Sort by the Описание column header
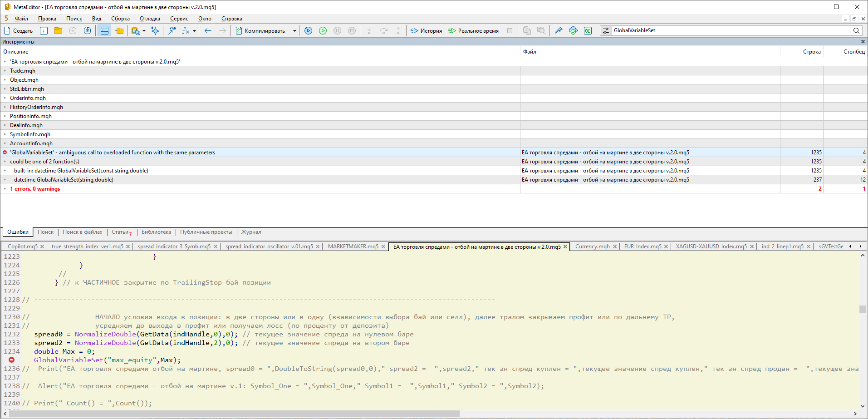The height and width of the screenshot is (419, 868). (x=260, y=52)
